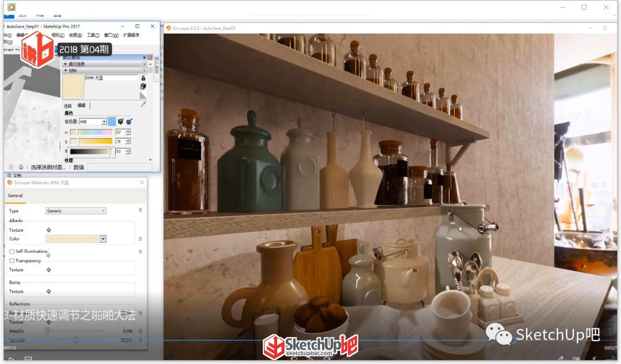The width and height of the screenshot is (621, 364).
Task: Click the help icon beside Self Illumination
Action: 140,251
